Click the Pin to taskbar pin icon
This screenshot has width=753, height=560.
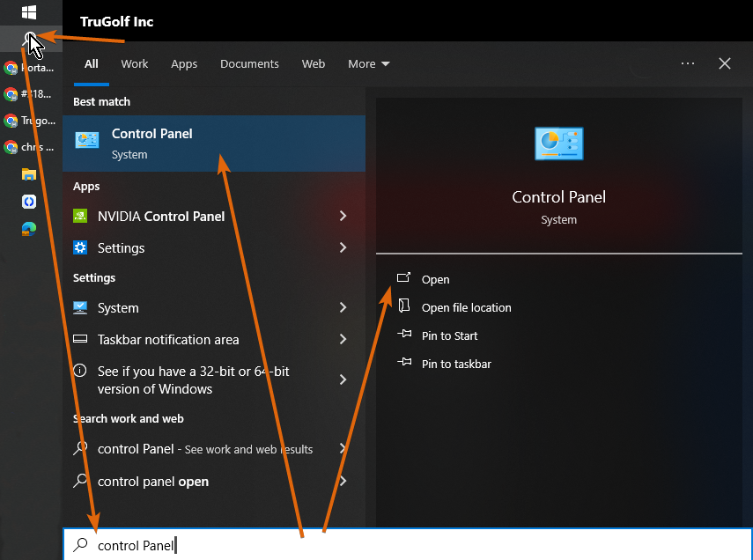click(404, 362)
